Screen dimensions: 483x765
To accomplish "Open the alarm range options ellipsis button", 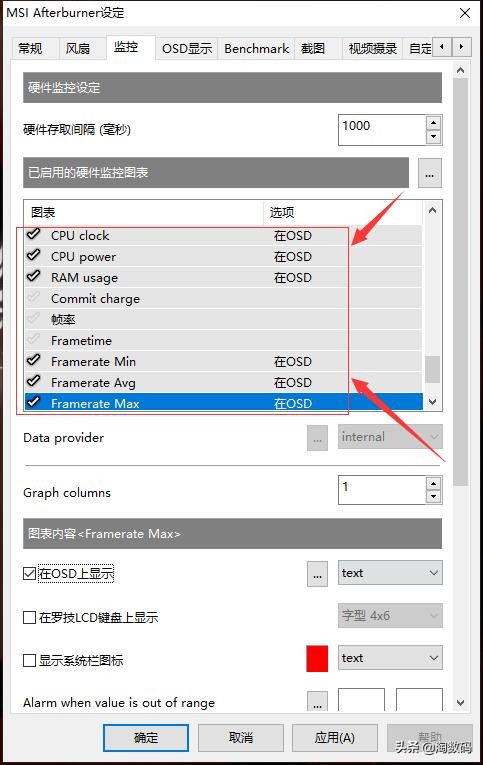I will coord(318,702).
